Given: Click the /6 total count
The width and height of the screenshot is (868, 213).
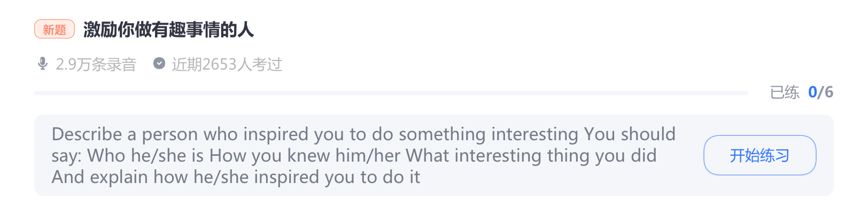Looking at the screenshot, I should (x=825, y=93).
